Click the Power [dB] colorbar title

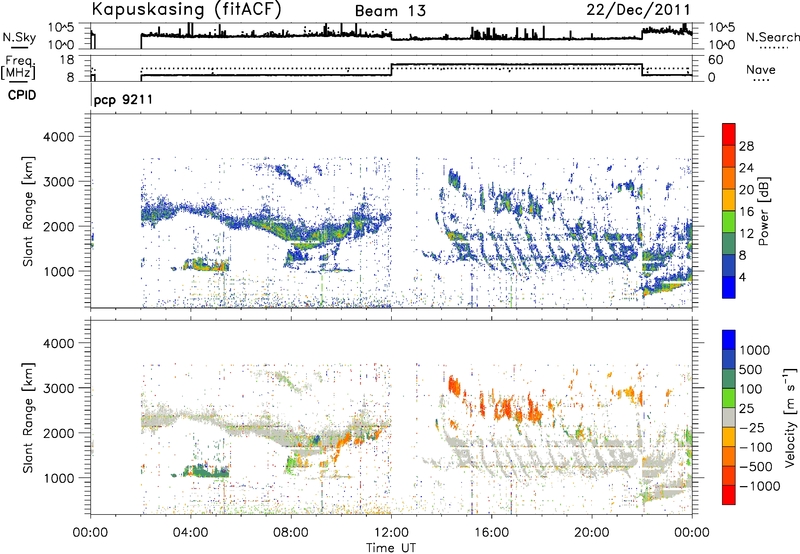click(763, 211)
